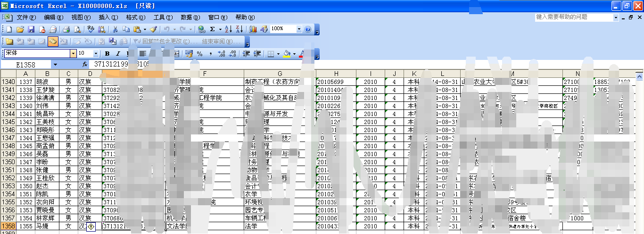Run spelling check
Image resolution: width=644 pixels, height=234 pixels.
[x=91, y=29]
